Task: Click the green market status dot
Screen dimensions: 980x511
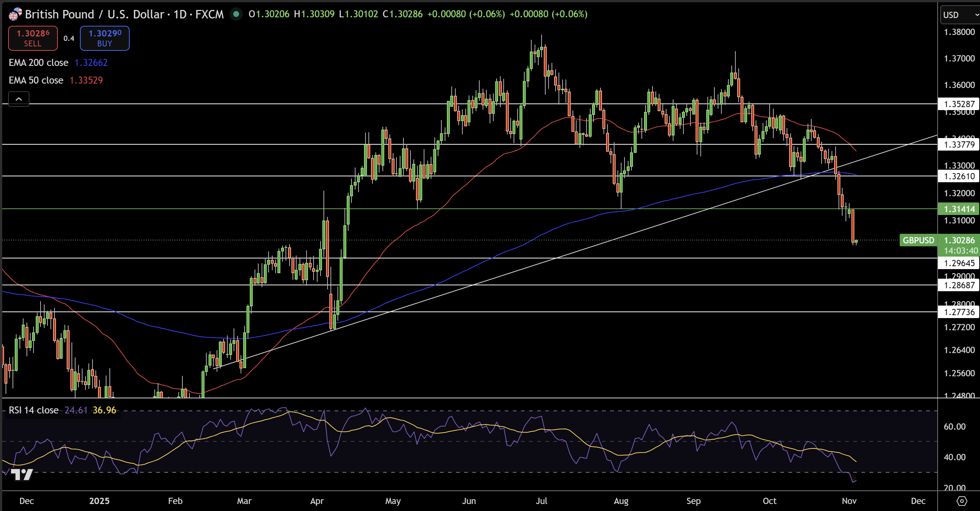Action: pyautogui.click(x=237, y=14)
